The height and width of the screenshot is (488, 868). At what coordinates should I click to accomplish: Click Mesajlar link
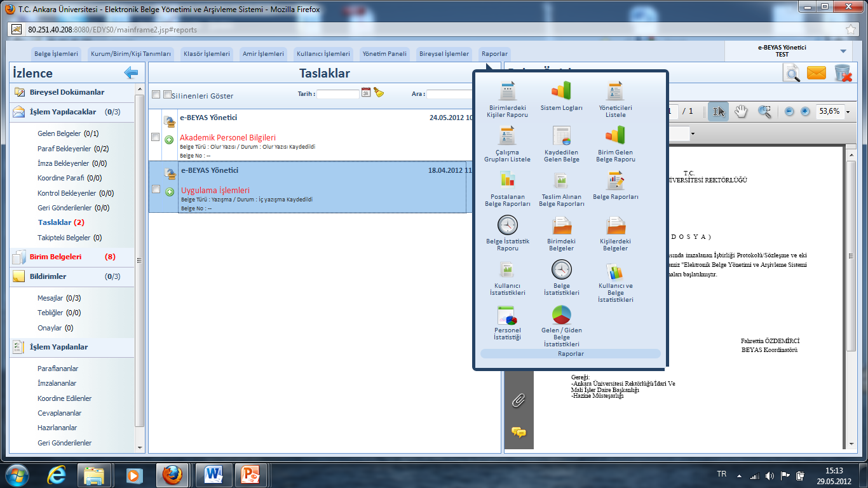50,298
